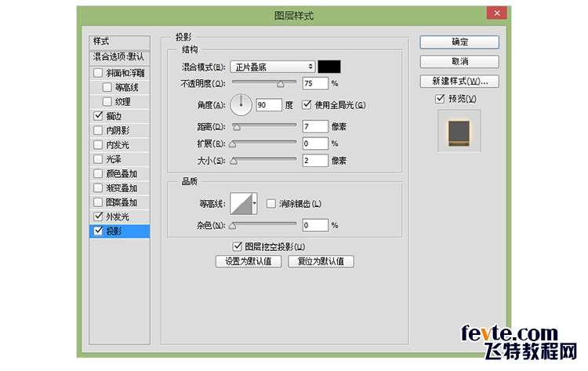Open the 样式 panel header
Screen dimensions: 588x371
click(x=120, y=42)
